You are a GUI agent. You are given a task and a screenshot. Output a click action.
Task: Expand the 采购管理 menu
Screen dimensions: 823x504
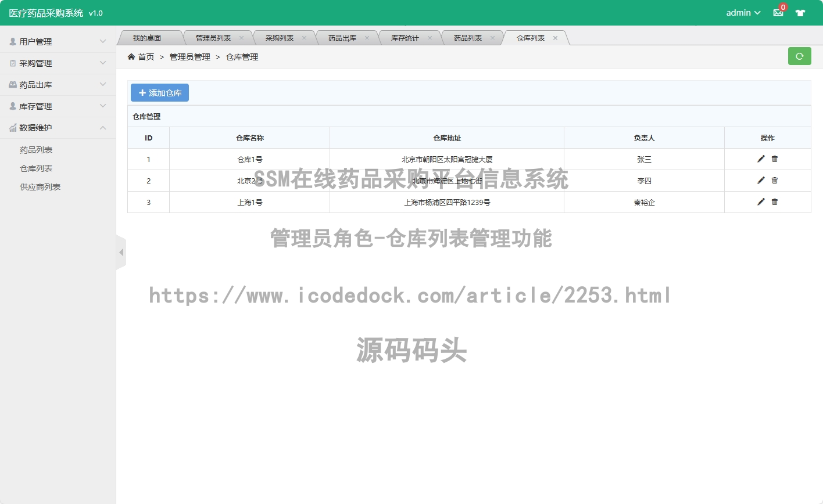click(58, 63)
